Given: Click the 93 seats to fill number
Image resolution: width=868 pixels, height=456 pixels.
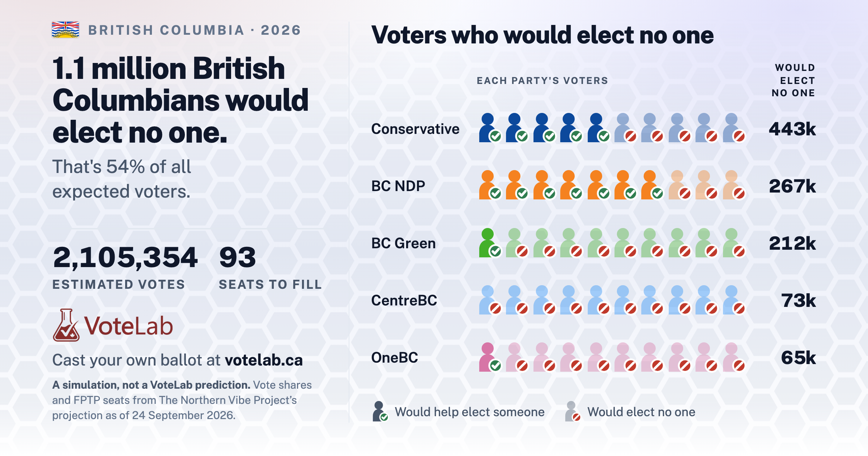Looking at the screenshot, I should [238, 257].
